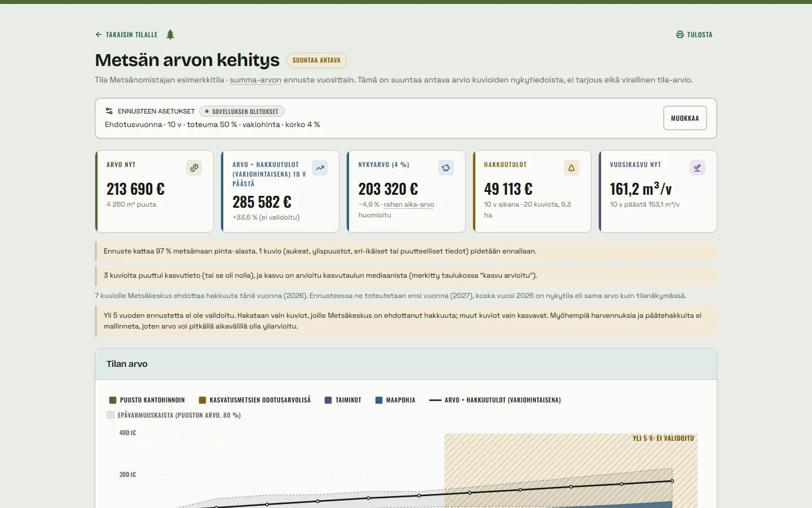
Task: Click the Suuntaa antava badge
Action: pos(316,60)
